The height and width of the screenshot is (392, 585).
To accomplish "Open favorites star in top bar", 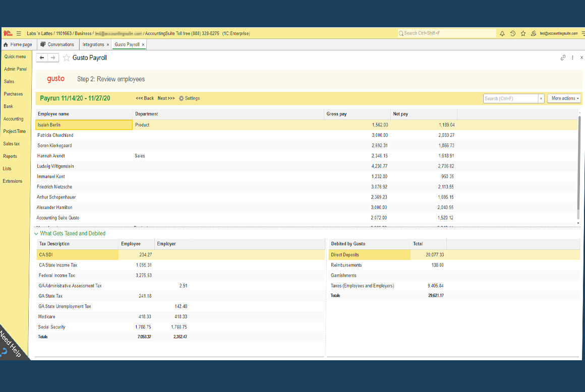I will tap(523, 34).
